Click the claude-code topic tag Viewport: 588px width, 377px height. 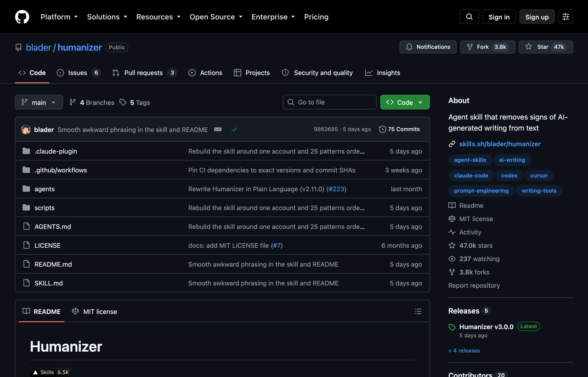(471, 176)
